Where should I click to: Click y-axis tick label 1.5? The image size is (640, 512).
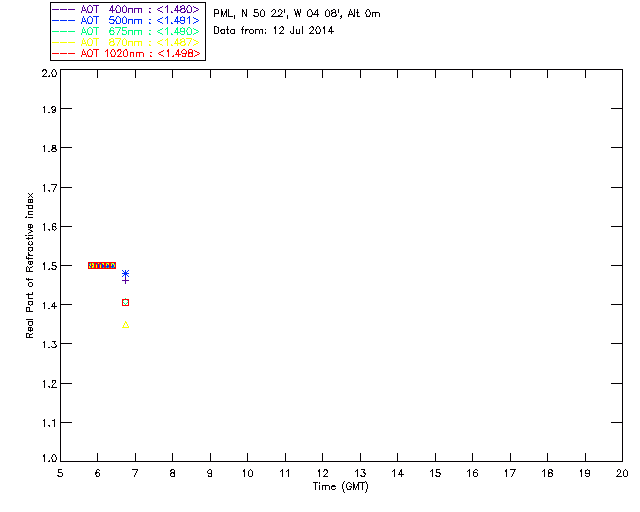49,266
